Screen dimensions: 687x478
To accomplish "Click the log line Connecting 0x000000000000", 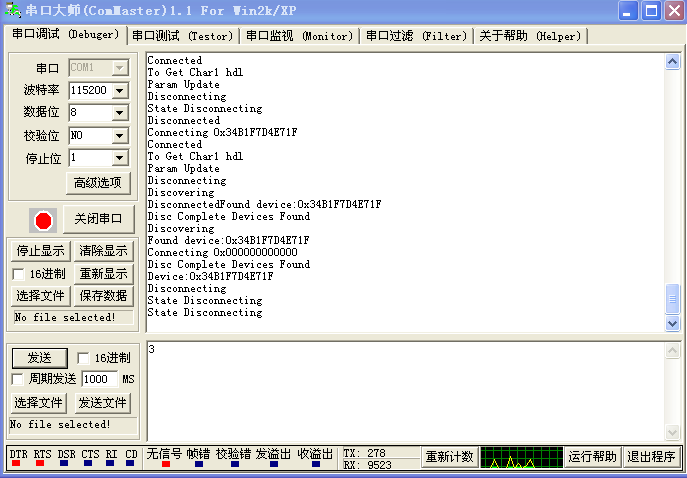I will point(223,252).
